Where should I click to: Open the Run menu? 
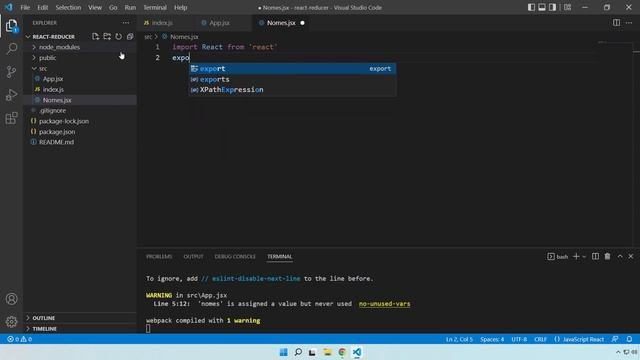tap(130, 7)
